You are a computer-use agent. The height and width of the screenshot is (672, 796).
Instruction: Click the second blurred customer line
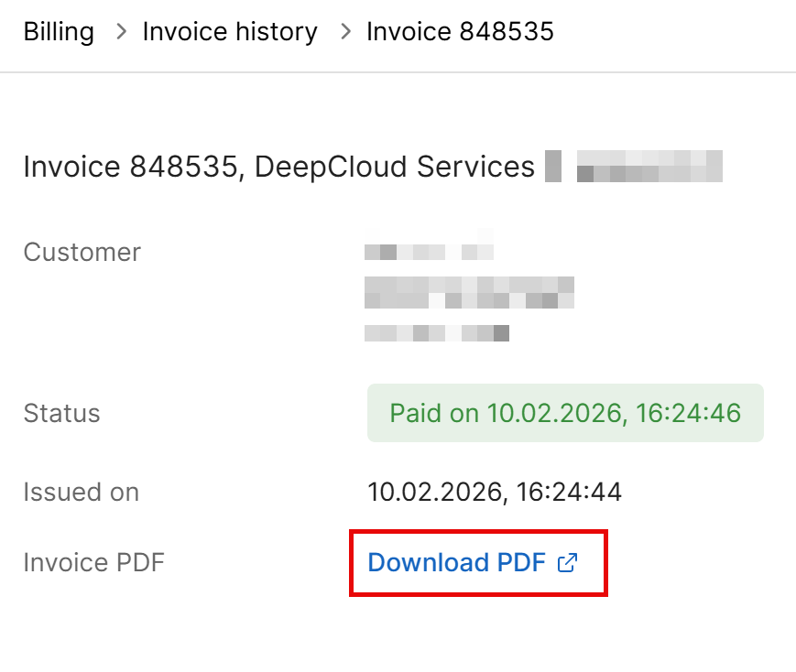[469, 292]
